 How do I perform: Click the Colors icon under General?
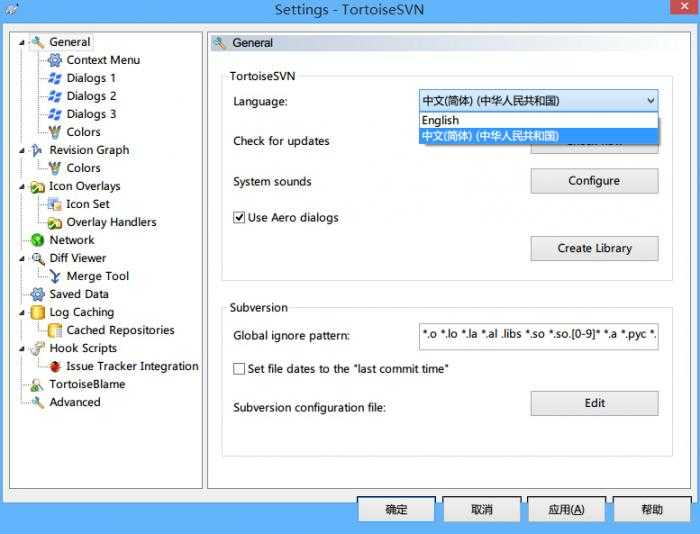(x=54, y=132)
